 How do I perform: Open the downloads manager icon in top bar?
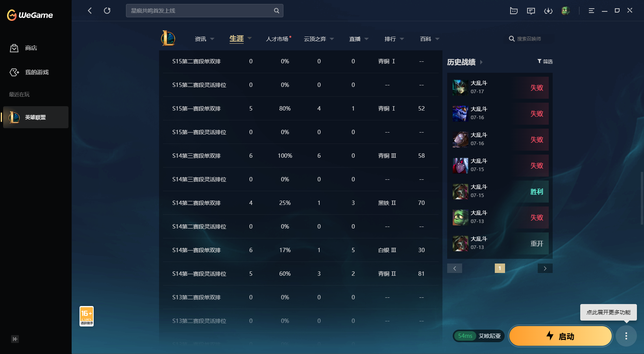[x=548, y=11]
